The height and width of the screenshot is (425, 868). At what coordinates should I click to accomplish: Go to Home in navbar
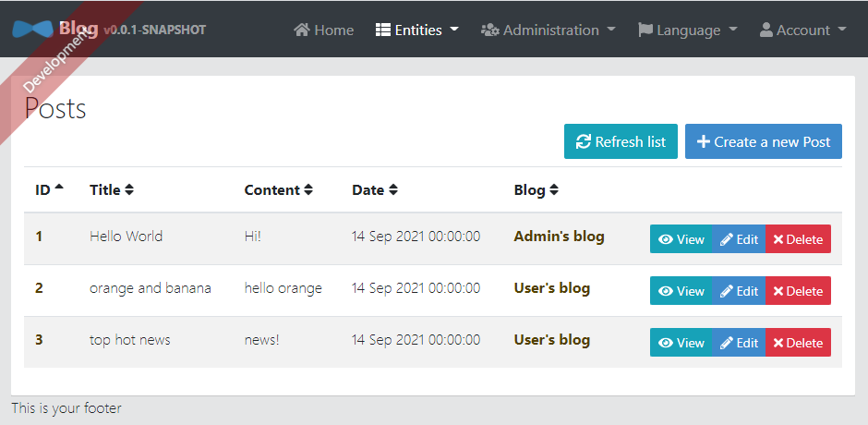tap(324, 30)
